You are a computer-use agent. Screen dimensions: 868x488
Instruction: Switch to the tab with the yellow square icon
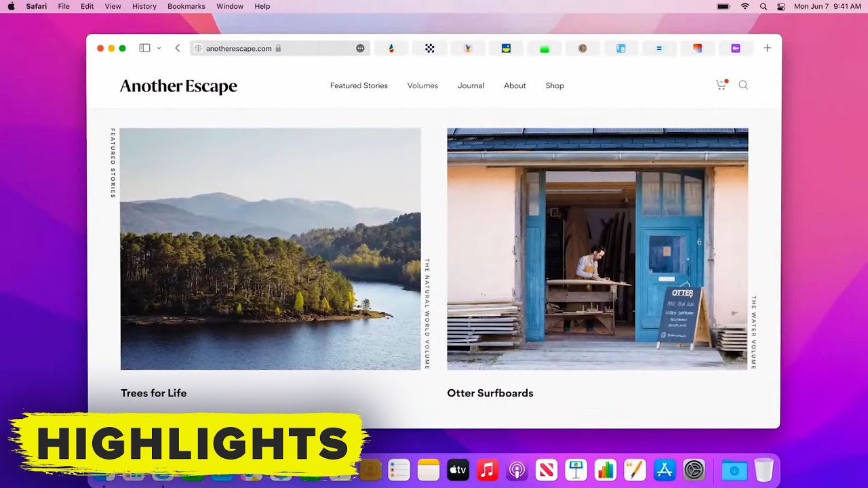[506, 48]
